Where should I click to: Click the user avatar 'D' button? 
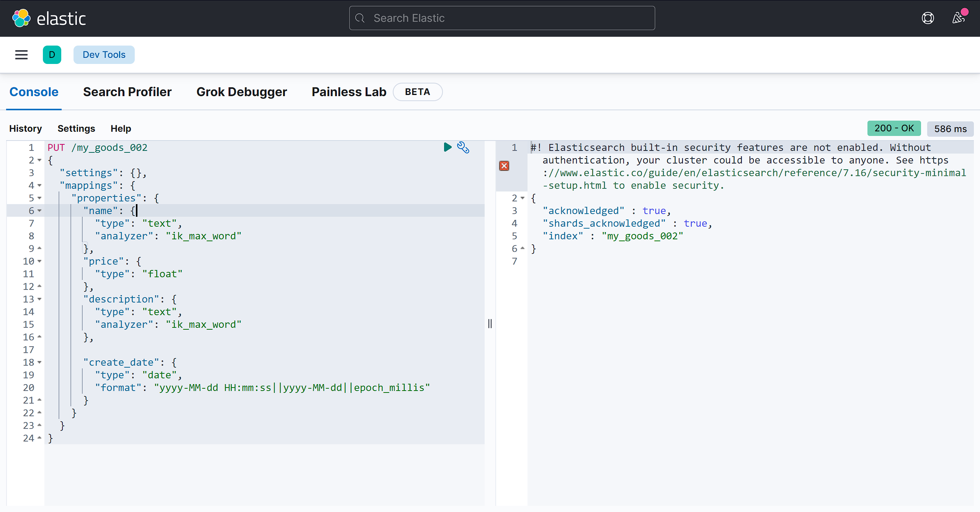52,54
